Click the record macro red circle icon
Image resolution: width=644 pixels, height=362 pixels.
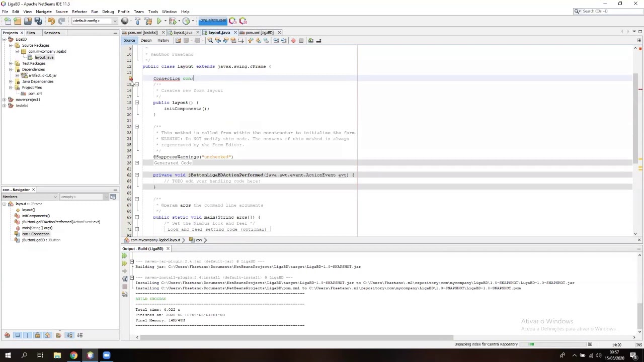(x=293, y=41)
